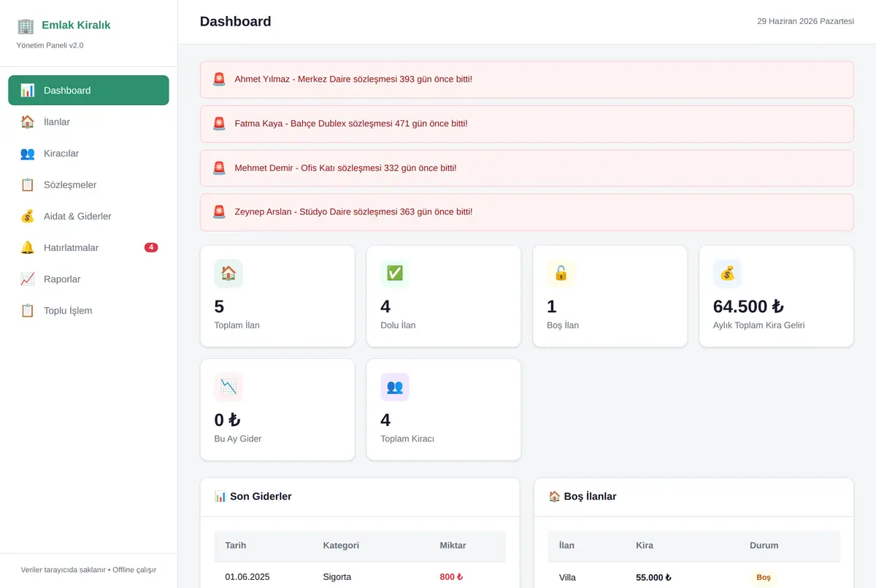Screen dimensions: 876x588
Task: Click the siren icon on Ahmet Yılmaz alert
Action: click(219, 79)
